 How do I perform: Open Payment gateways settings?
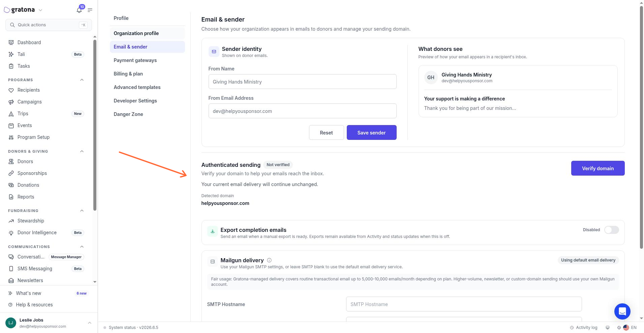coord(147,60)
